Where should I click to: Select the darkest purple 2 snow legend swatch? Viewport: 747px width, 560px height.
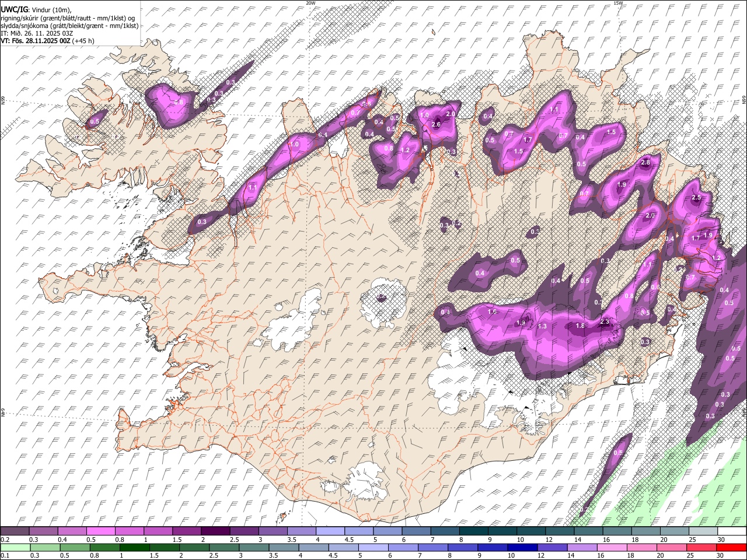click(x=215, y=531)
